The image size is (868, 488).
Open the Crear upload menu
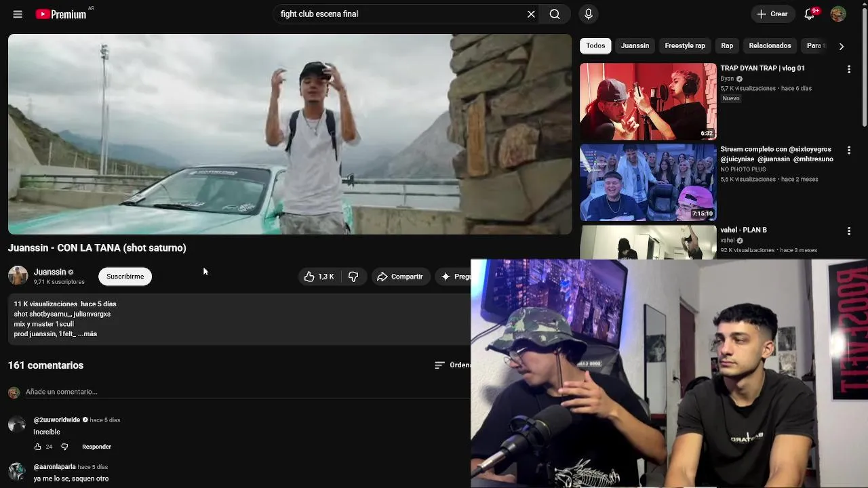coord(772,14)
